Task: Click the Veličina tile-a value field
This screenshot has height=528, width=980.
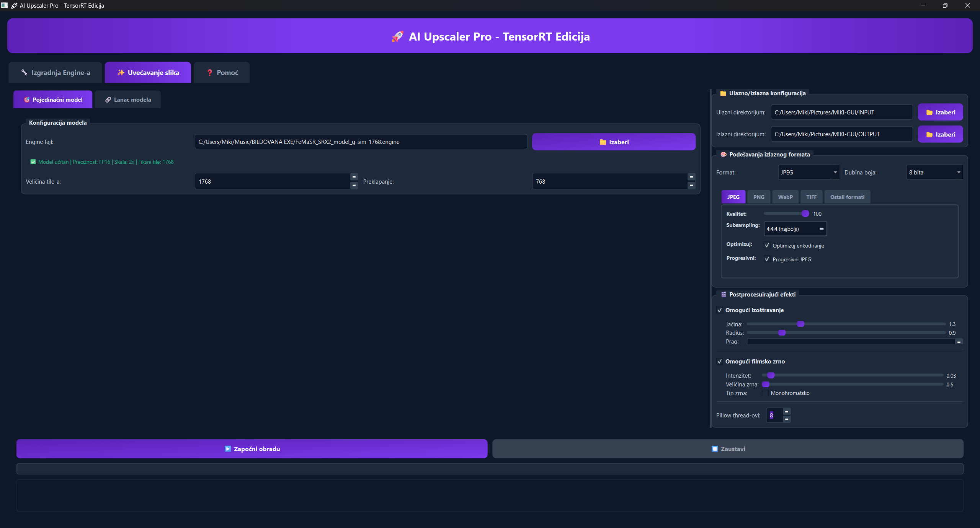Action: coord(273,181)
